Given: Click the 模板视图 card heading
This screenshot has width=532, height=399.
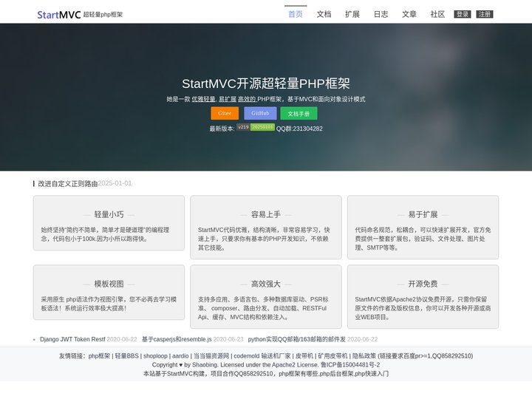Looking at the screenshot, I should pyautogui.click(x=109, y=284).
